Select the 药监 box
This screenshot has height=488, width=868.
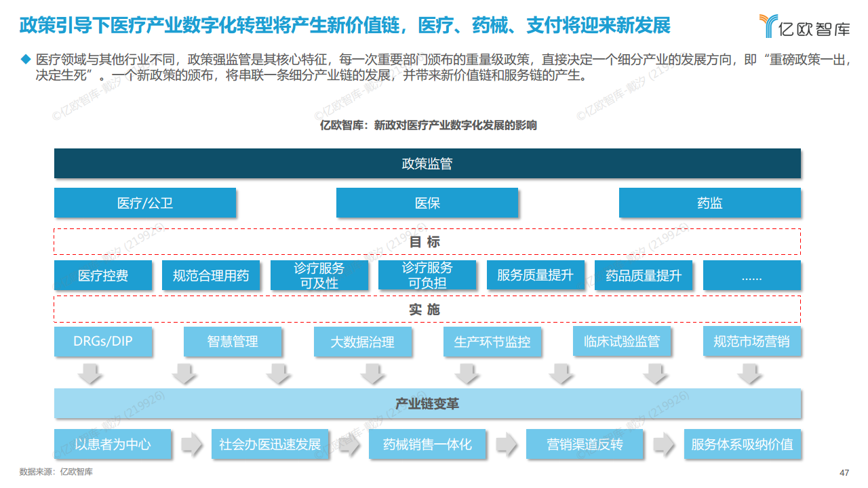[710, 203]
